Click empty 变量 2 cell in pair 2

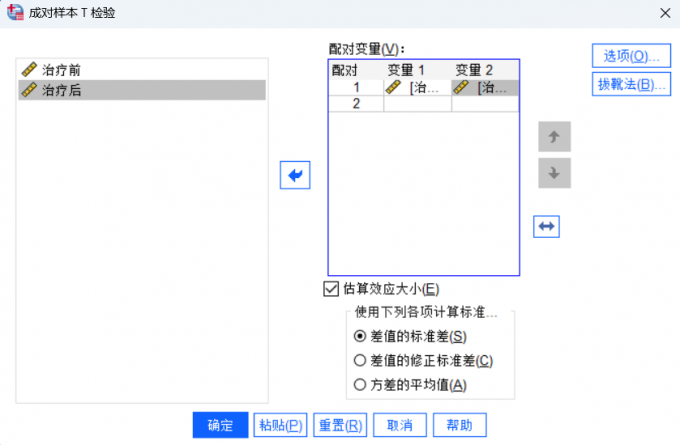coord(485,104)
